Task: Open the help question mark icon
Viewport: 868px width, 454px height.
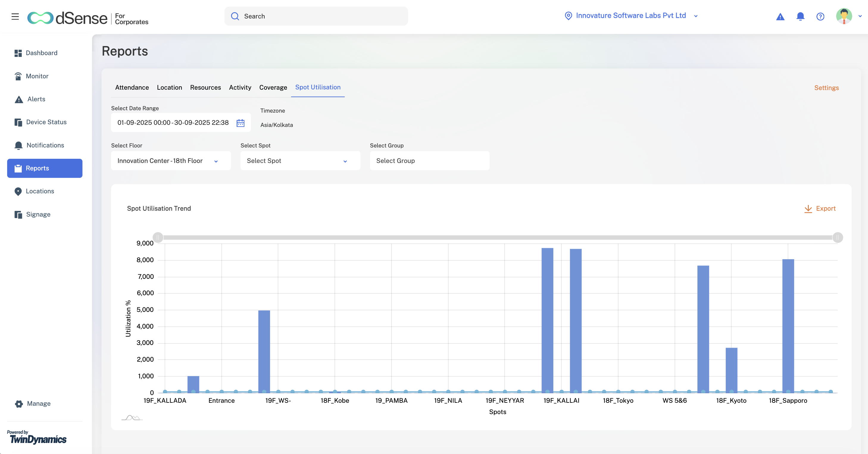Action: tap(820, 16)
